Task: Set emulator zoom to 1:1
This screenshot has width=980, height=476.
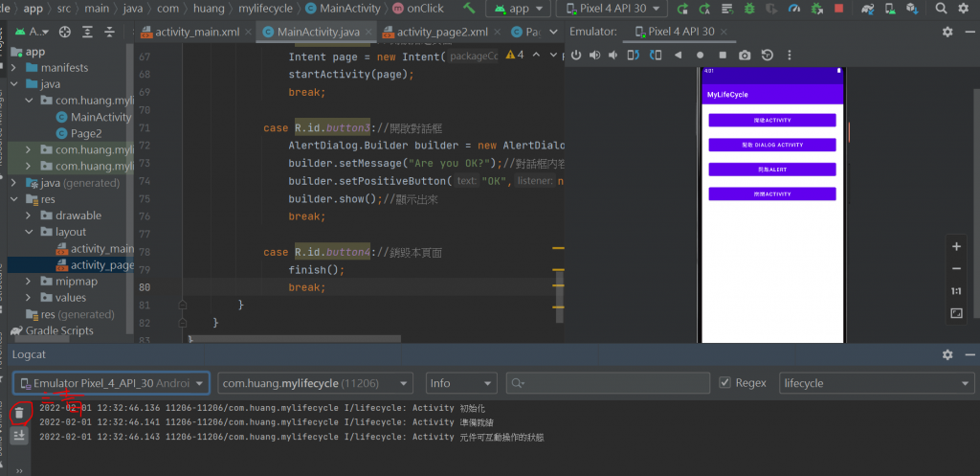Action: (956, 291)
